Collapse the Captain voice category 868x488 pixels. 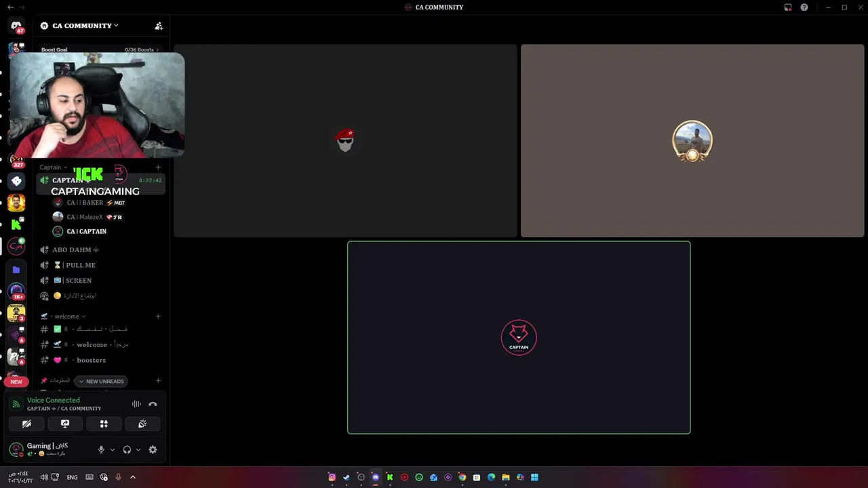pos(54,167)
